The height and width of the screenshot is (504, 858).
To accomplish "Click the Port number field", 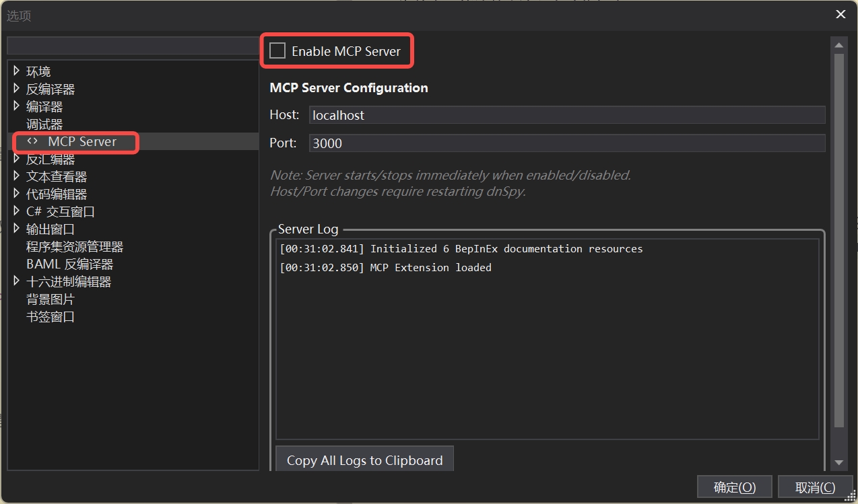I will click(x=566, y=143).
